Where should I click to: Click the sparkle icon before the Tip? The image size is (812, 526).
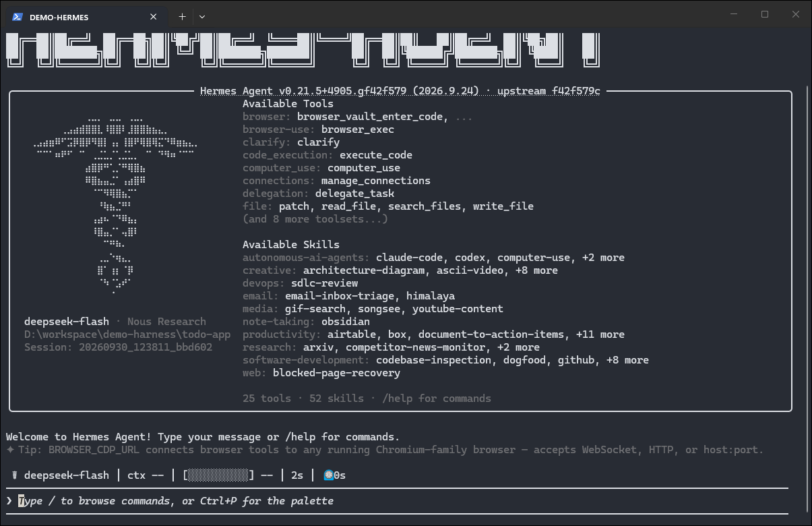click(9, 450)
